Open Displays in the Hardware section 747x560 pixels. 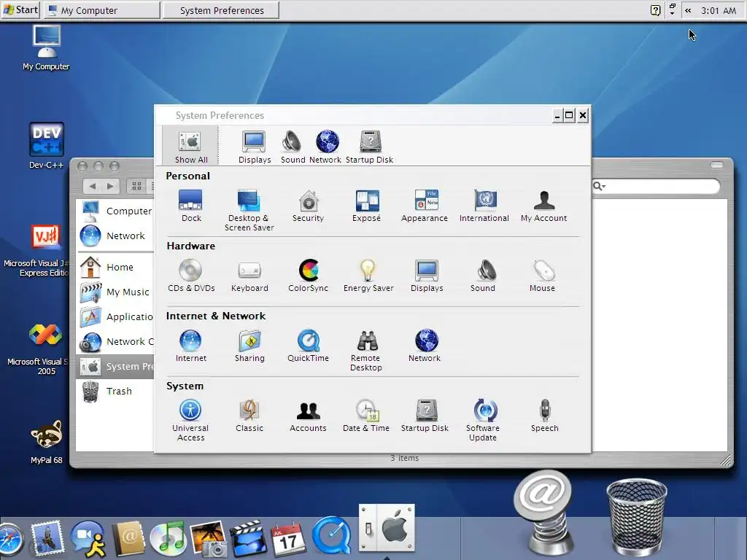[x=427, y=276]
